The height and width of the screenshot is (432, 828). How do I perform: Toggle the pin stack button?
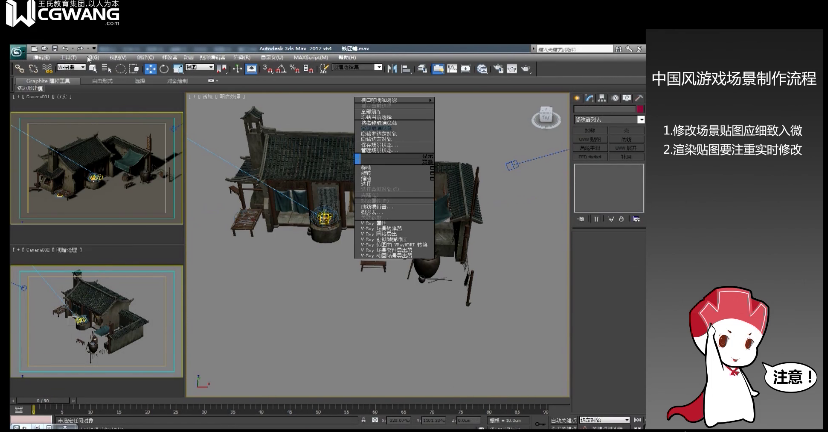[x=582, y=218]
